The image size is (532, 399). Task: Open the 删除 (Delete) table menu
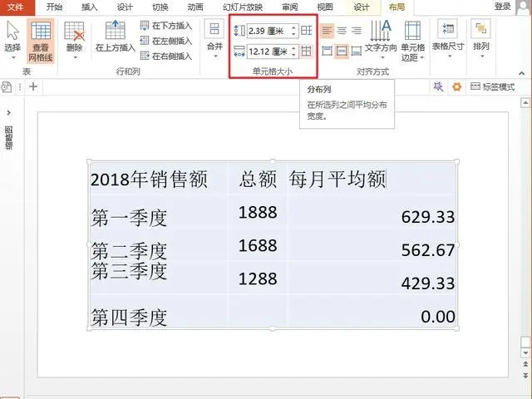click(74, 40)
